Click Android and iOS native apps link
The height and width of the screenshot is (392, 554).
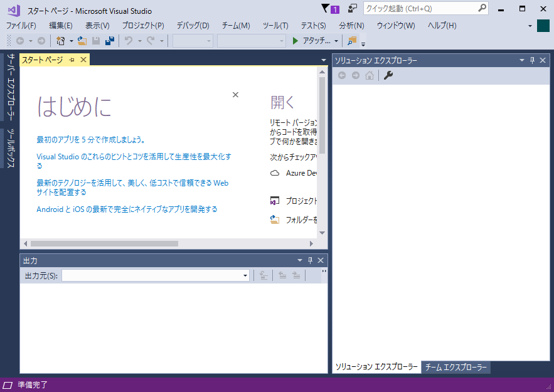click(127, 209)
